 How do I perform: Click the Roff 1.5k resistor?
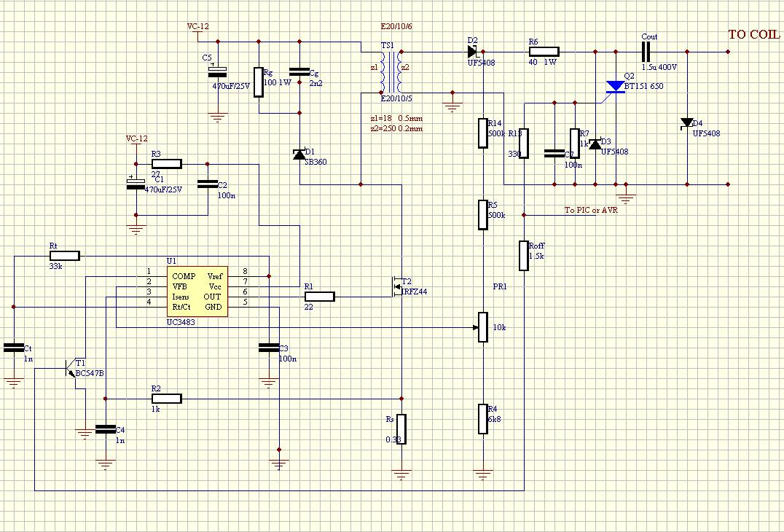click(523, 256)
